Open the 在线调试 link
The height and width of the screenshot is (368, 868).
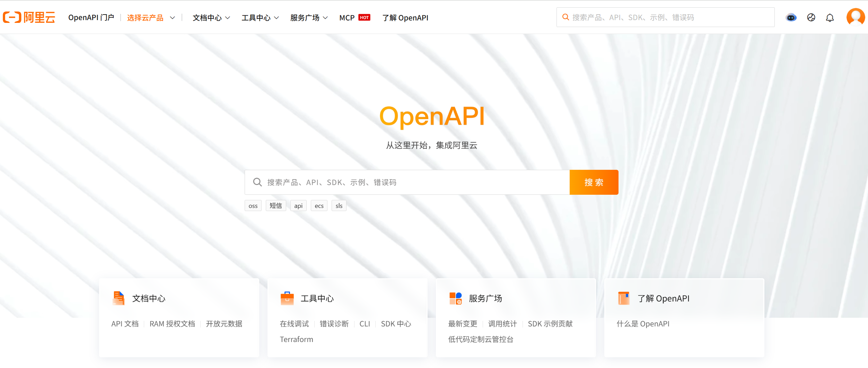294,324
